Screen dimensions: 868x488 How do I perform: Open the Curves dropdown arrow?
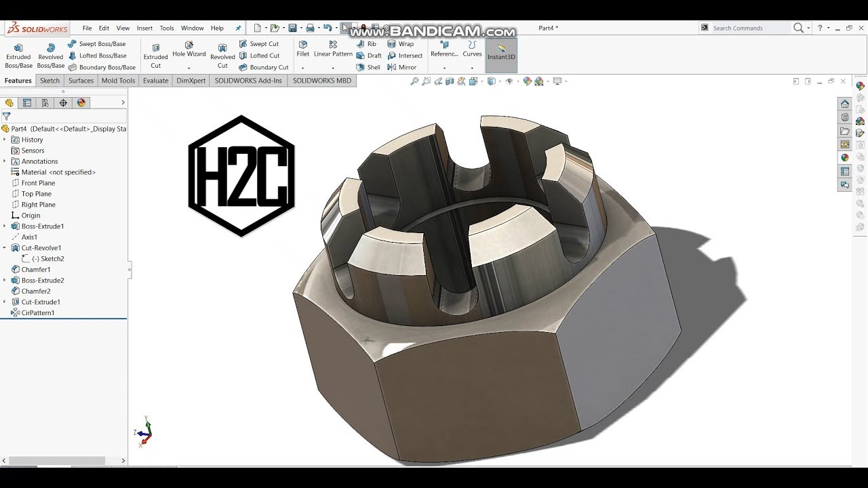[x=472, y=68]
